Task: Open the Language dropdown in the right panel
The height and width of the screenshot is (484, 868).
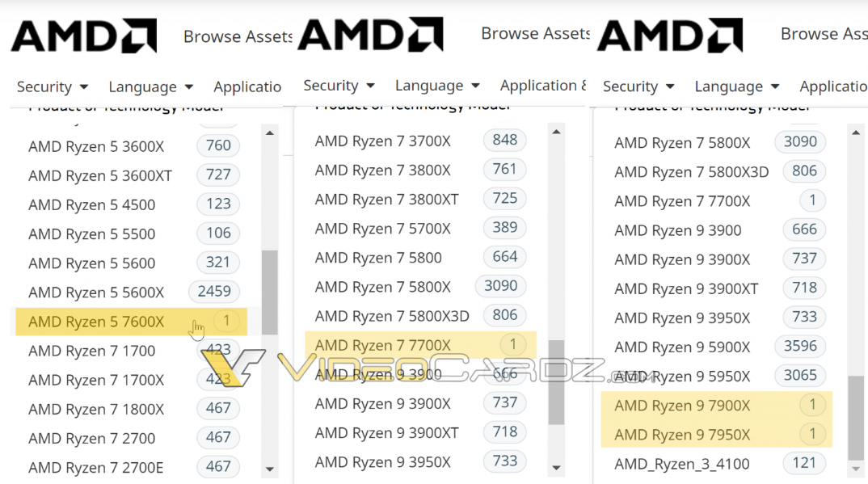Action: 736,86
